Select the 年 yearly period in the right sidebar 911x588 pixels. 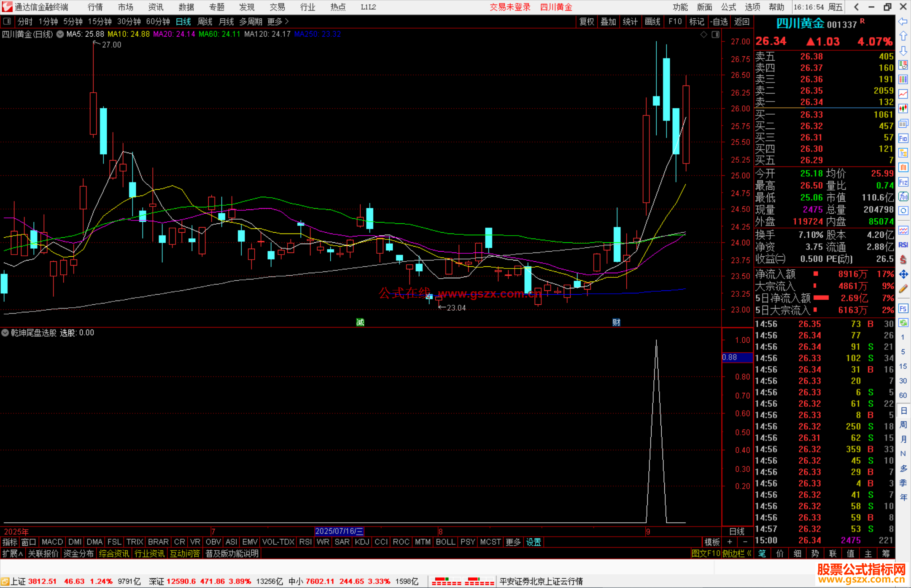coord(903,497)
